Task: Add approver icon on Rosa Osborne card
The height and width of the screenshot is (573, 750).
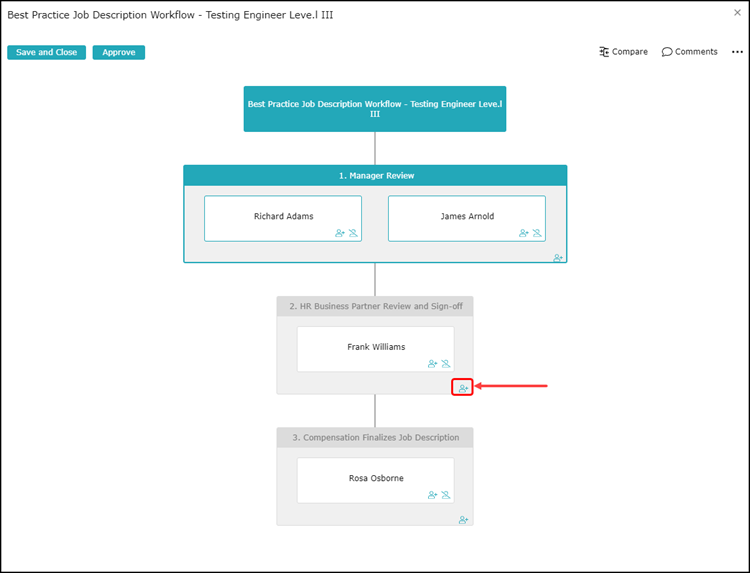Action: pyautogui.click(x=432, y=495)
